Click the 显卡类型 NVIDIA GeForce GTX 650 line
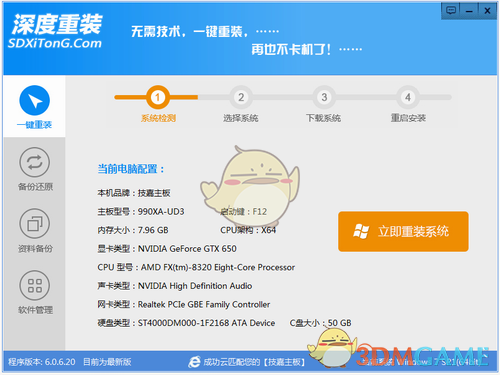Screen dimensions: 500x375 click(167, 249)
